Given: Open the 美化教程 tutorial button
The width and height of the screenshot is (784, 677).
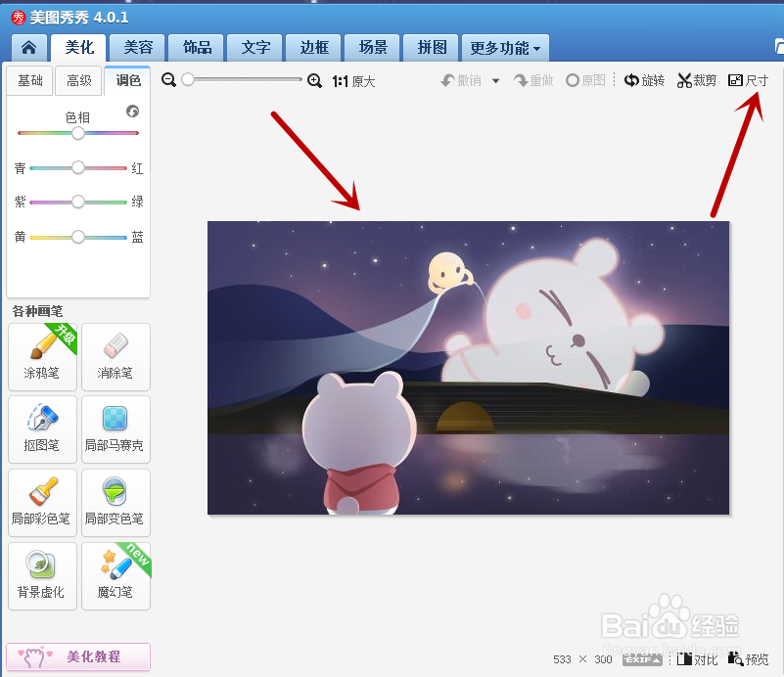Looking at the screenshot, I should tap(78, 656).
